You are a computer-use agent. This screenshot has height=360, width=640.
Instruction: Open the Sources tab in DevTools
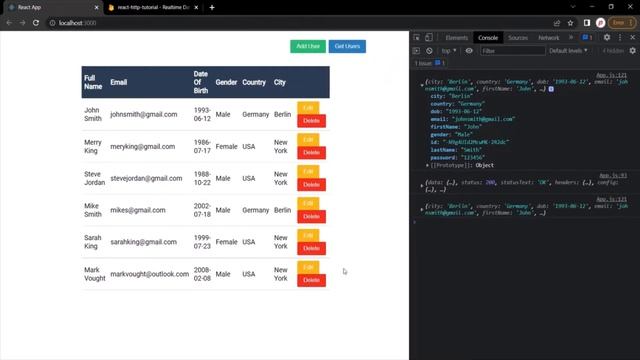[518, 38]
